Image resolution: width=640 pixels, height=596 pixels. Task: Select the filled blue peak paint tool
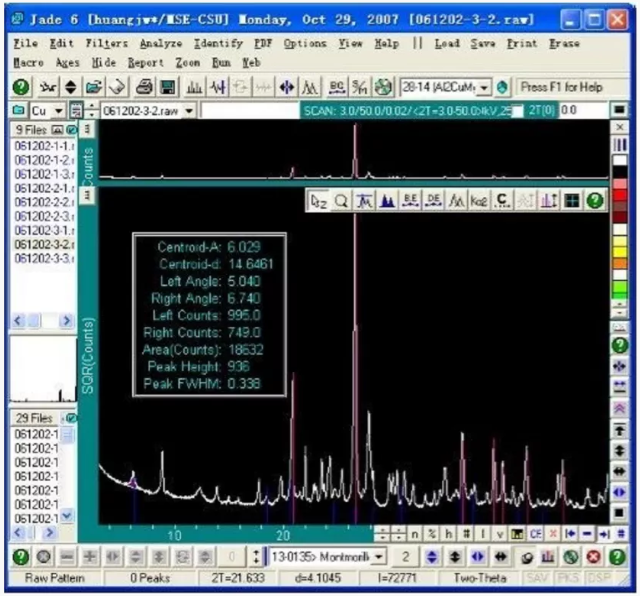click(387, 200)
